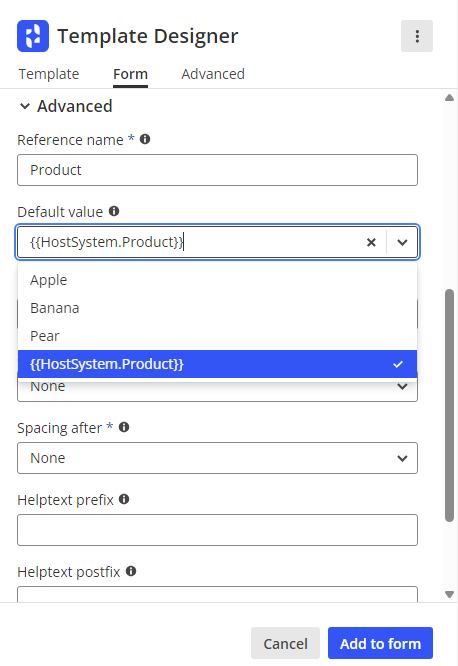
Task: Select Apple from the dropdown list
Action: pyautogui.click(x=218, y=280)
